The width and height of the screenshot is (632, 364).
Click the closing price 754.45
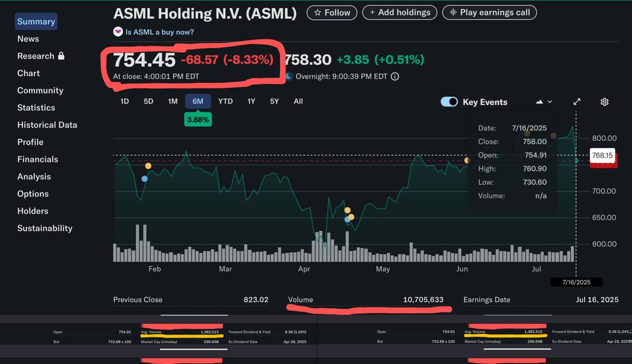(x=144, y=60)
